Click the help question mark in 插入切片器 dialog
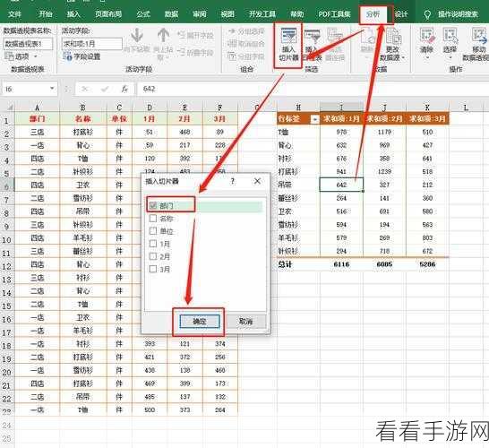This screenshot has width=489, height=448. tap(232, 181)
